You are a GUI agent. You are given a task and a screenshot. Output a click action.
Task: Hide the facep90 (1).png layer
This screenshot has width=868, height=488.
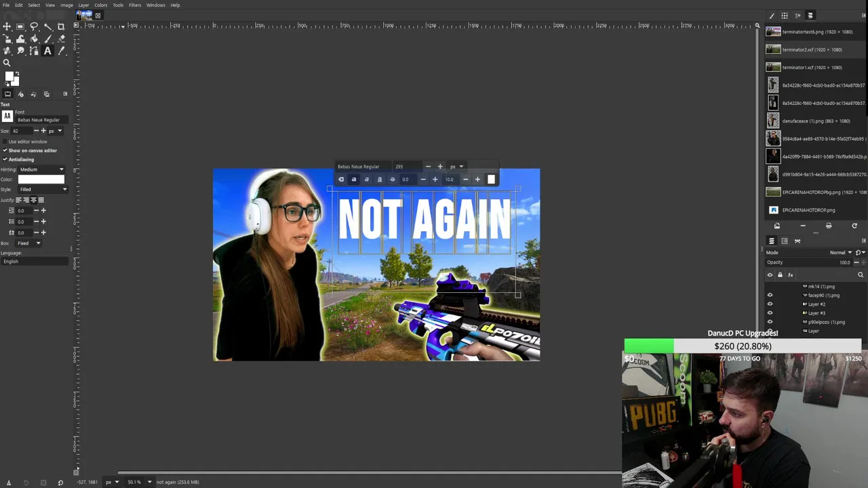[770, 296]
